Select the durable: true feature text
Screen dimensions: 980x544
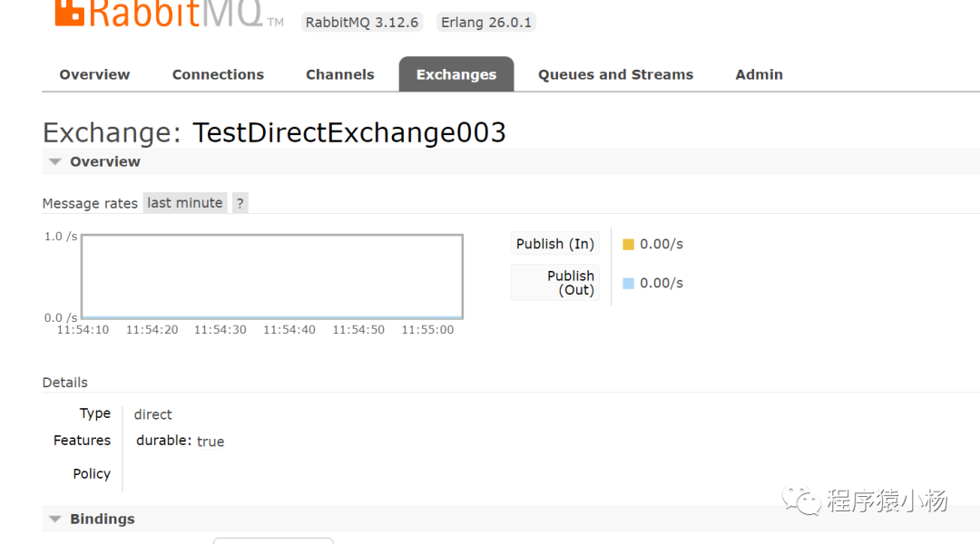pyautogui.click(x=180, y=441)
